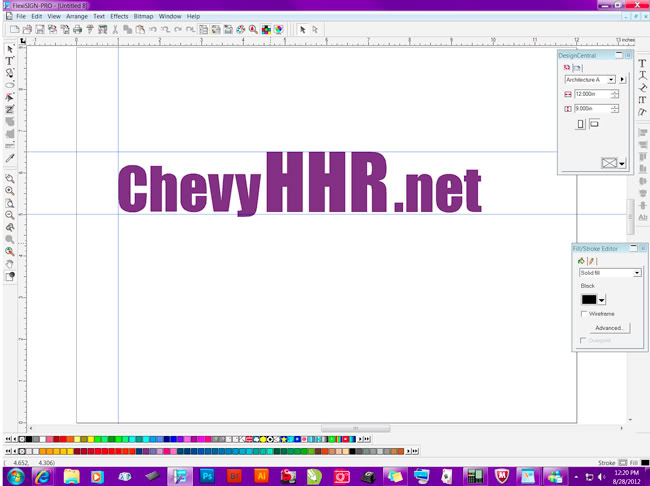The width and height of the screenshot is (650, 486).
Task: Open the Help menu
Action: 193,16
